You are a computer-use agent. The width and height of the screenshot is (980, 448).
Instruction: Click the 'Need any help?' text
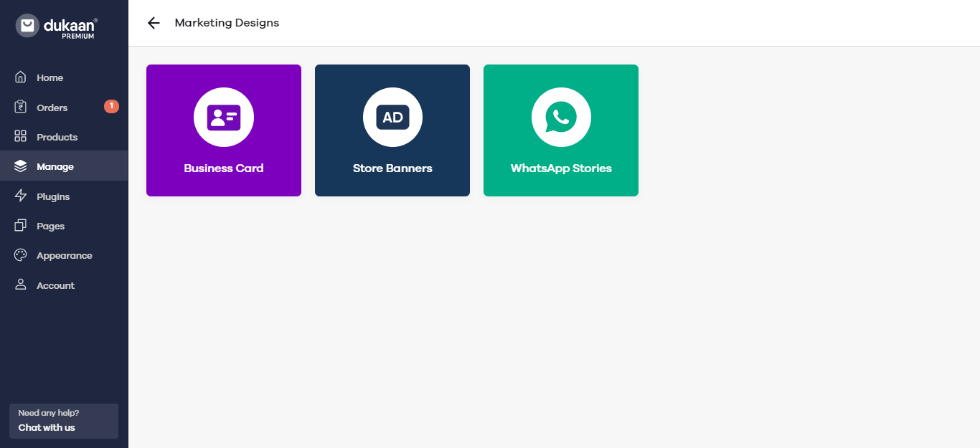(49, 413)
